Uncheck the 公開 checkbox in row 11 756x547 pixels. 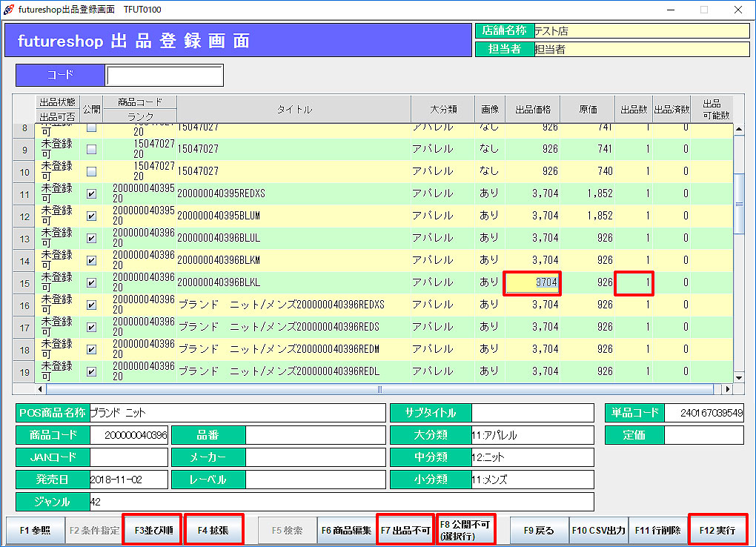pyautogui.click(x=91, y=194)
